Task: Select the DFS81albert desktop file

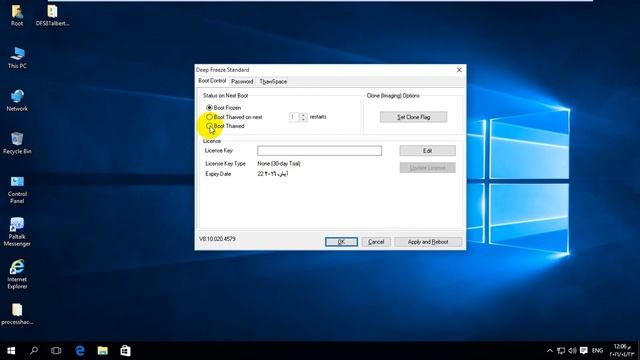Action: pyautogui.click(x=52, y=15)
